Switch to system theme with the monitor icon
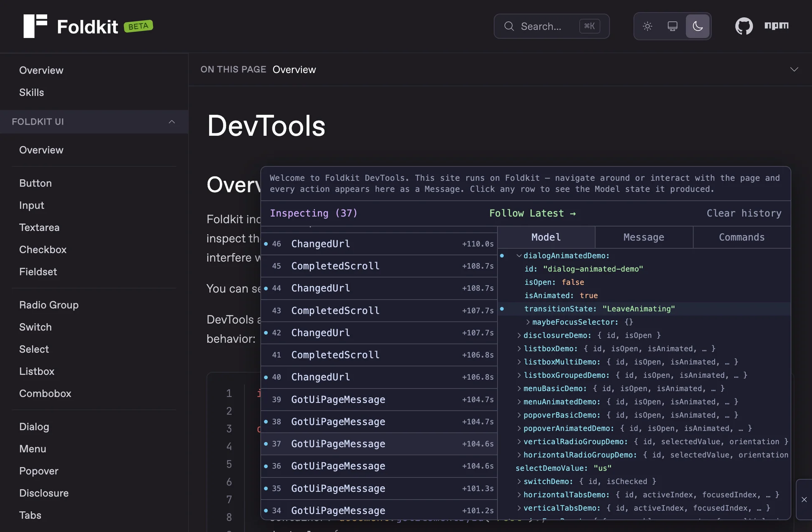Screen dimensions: 812x532 672,26
